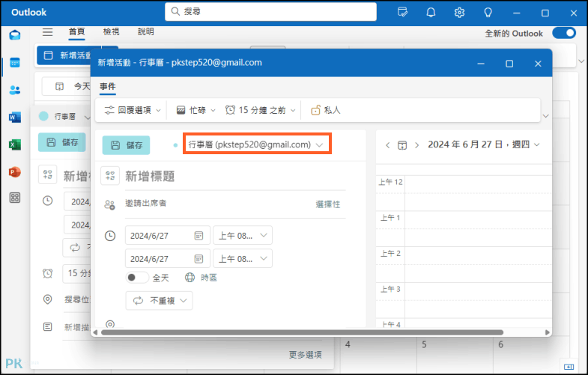Image resolution: width=588 pixels, height=375 pixels.
Task: Click the 更多選項 link
Action: point(306,355)
